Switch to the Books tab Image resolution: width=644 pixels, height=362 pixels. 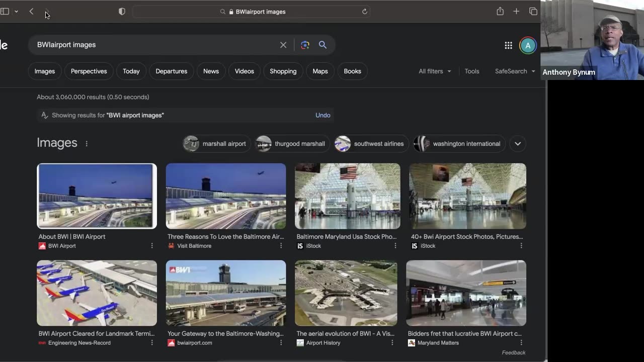[352, 71]
